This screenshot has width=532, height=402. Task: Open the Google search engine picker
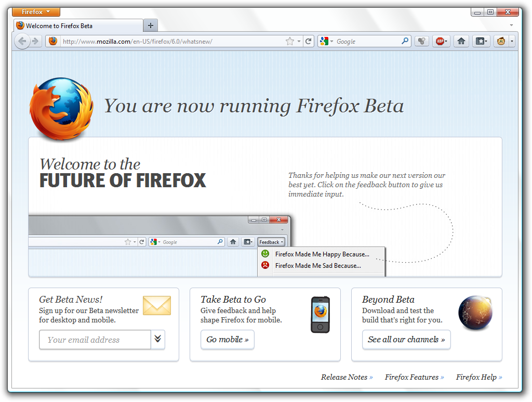click(326, 42)
